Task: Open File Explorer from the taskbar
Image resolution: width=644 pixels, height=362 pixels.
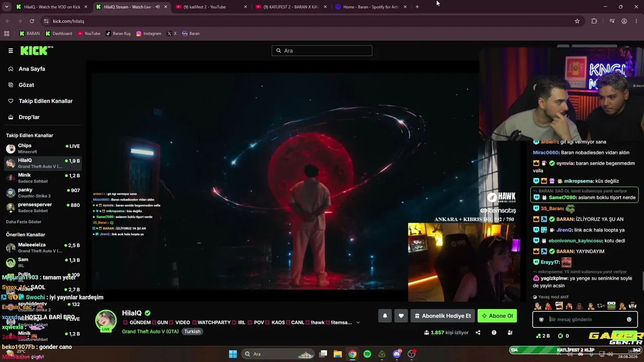Action: click(x=338, y=354)
